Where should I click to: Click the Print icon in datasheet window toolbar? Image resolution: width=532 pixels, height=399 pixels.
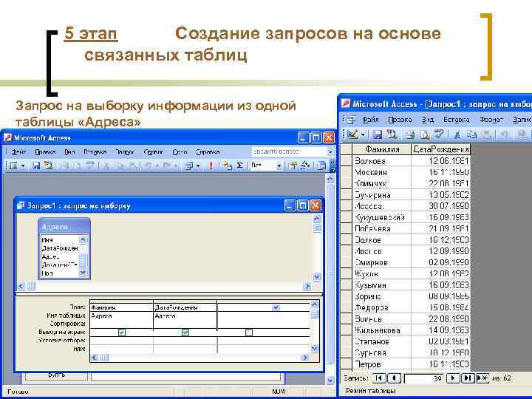click(410, 134)
